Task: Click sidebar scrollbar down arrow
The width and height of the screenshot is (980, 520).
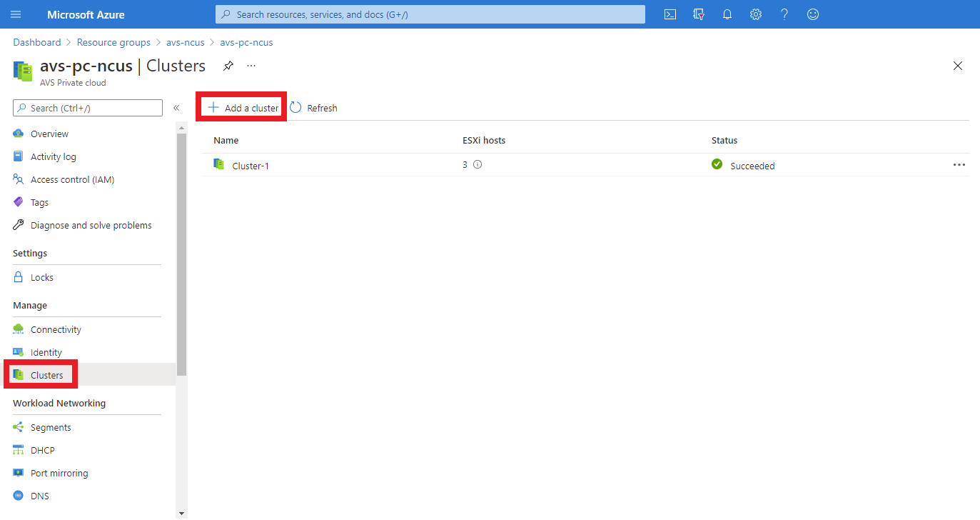Action: tap(181, 513)
